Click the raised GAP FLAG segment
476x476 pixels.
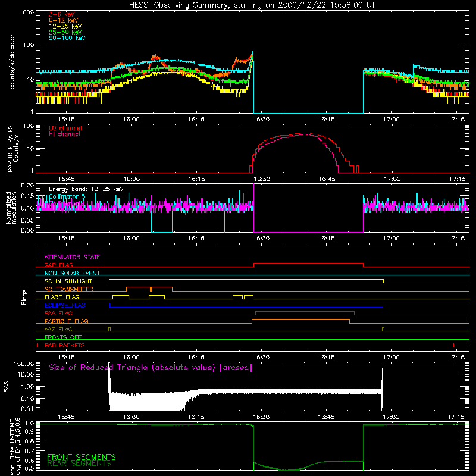pyautogui.click(x=308, y=264)
